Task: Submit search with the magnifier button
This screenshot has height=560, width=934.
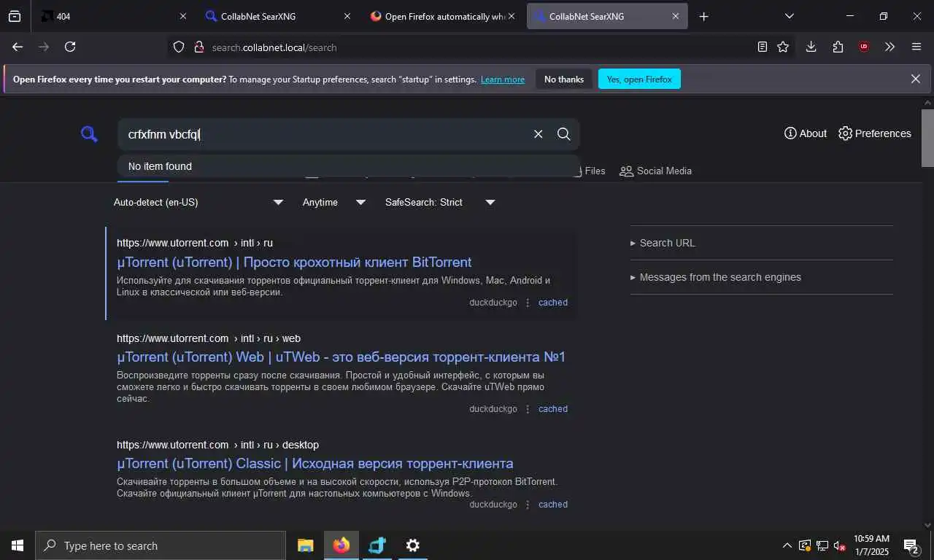Action: [x=563, y=134]
